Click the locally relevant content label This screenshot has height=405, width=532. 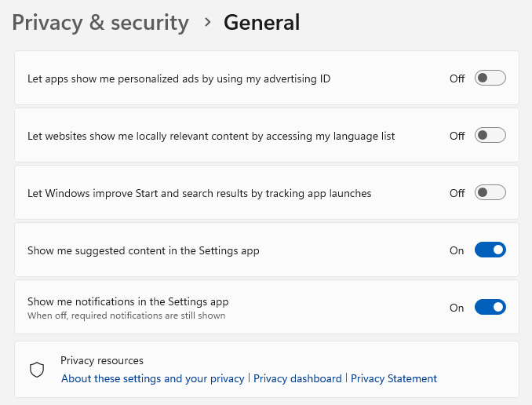tap(211, 136)
